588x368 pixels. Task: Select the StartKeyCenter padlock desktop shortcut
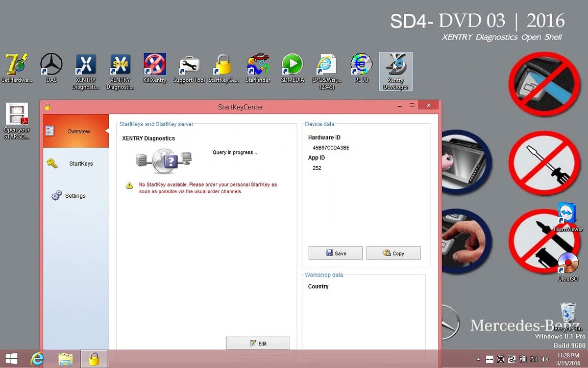point(224,68)
